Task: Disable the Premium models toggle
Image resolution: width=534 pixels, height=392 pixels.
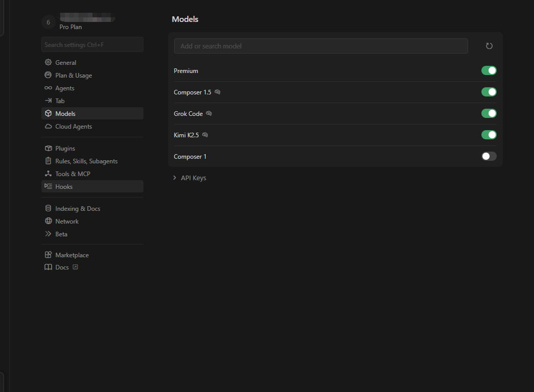Action: coord(489,70)
